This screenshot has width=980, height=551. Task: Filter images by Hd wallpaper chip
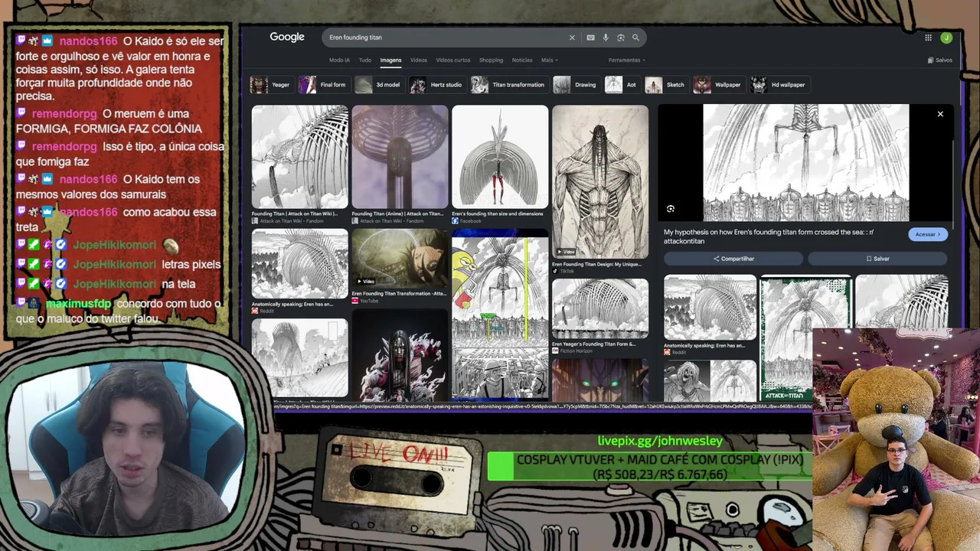pyautogui.click(x=779, y=85)
